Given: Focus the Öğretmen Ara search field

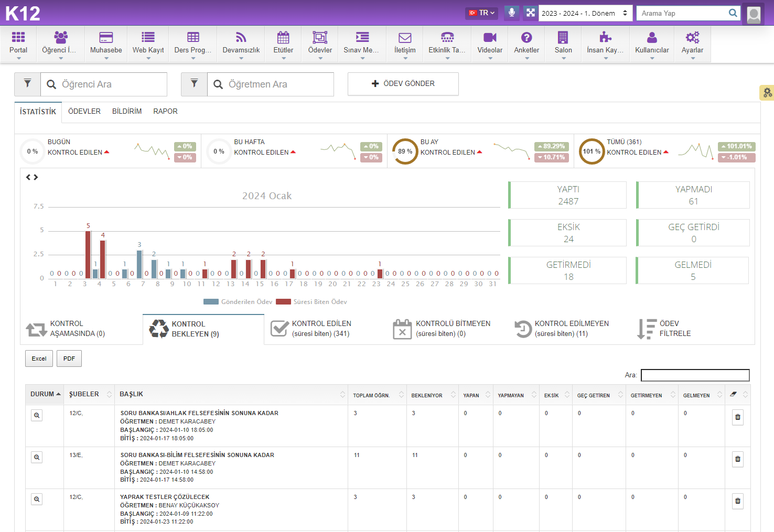Looking at the screenshot, I should click(271, 84).
